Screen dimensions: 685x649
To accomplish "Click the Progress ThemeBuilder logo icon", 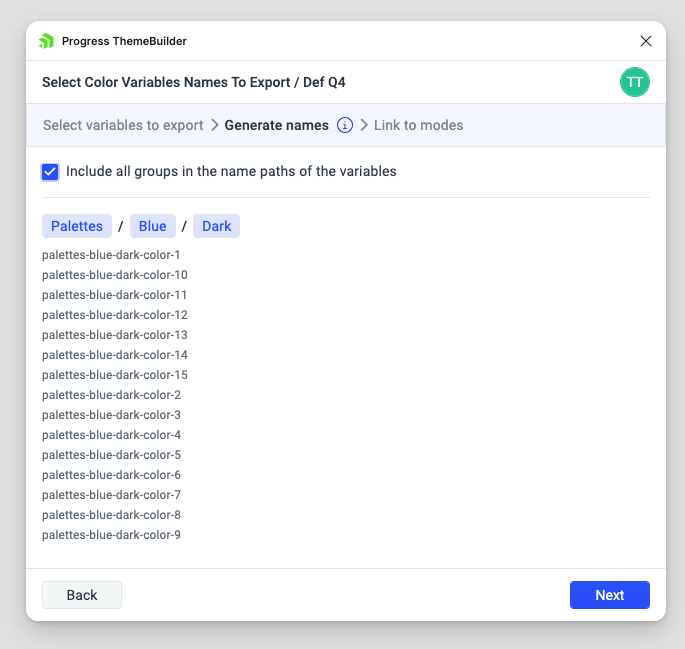I will coord(46,41).
